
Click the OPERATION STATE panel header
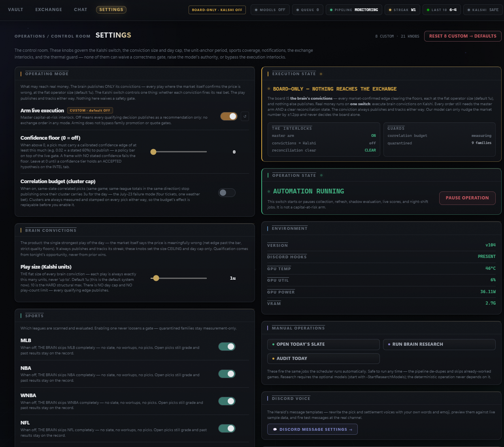pyautogui.click(x=294, y=176)
